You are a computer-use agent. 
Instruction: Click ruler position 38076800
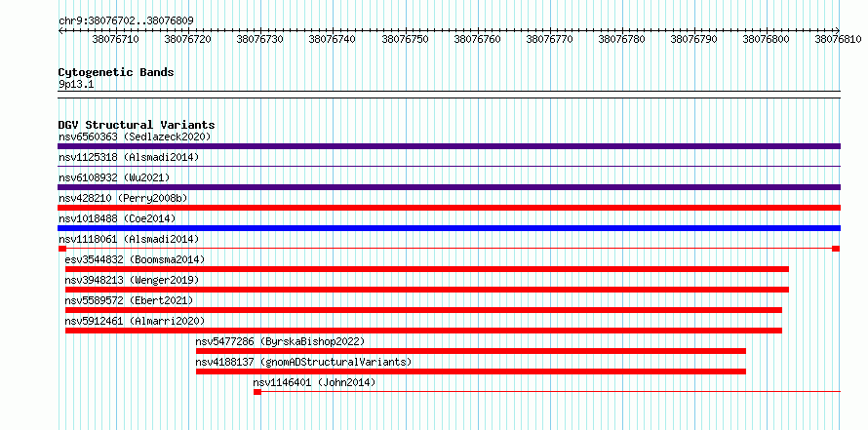tap(767, 40)
